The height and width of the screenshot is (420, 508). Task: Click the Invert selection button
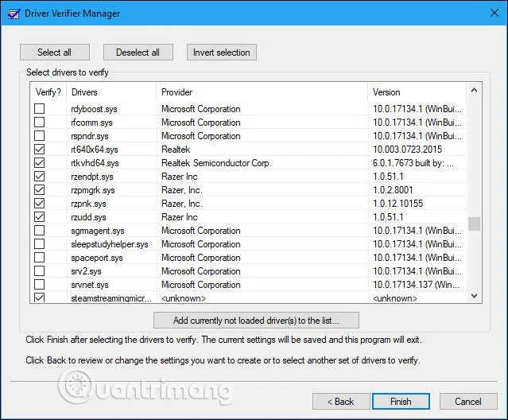point(221,52)
